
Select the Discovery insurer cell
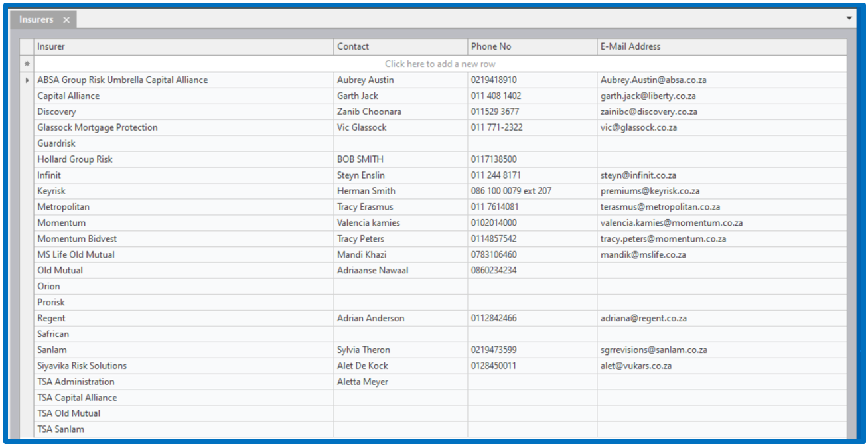pyautogui.click(x=184, y=112)
